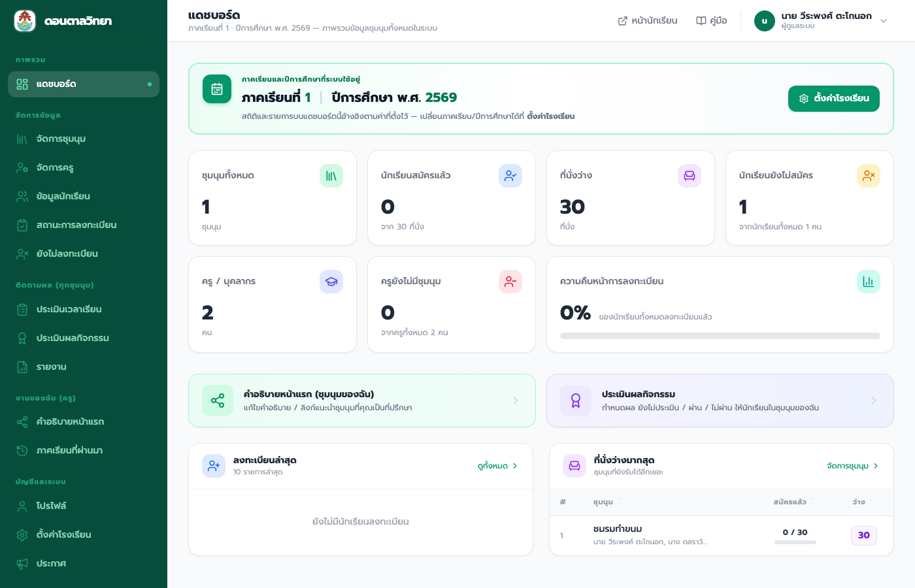Viewport: 915px width, 588px height.
Task: Open ยังไม่ลงทะเบียน in the sidebar
Action: point(84,254)
